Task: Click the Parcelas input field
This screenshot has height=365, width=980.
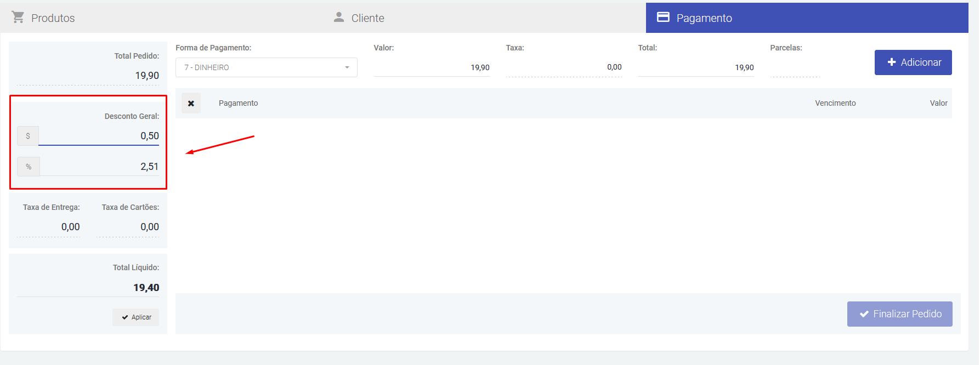Action: coord(795,67)
